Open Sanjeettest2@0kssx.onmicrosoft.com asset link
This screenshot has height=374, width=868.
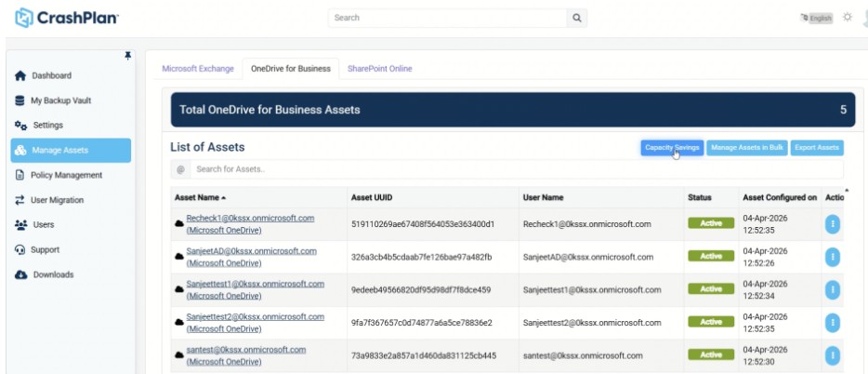(256, 323)
